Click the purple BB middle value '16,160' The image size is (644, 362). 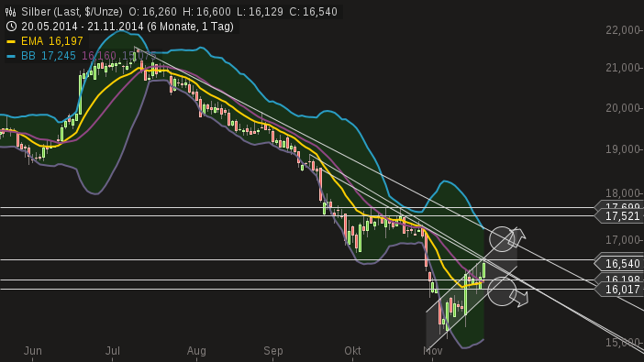(98, 56)
